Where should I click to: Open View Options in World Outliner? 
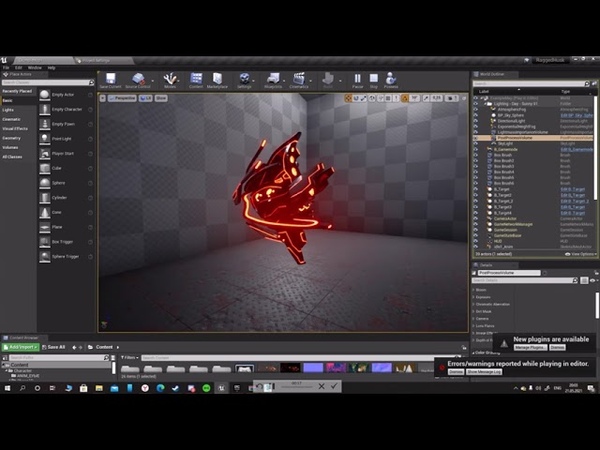(580, 254)
